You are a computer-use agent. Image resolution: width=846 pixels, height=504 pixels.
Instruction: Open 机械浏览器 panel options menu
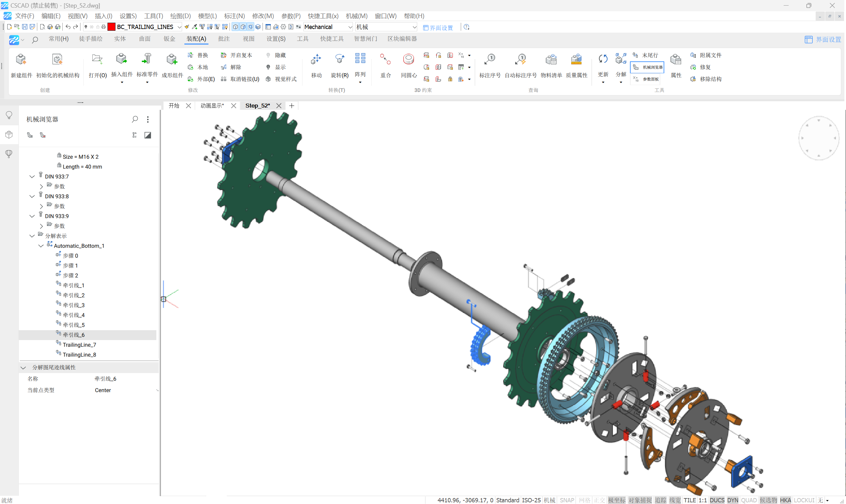[x=148, y=119]
